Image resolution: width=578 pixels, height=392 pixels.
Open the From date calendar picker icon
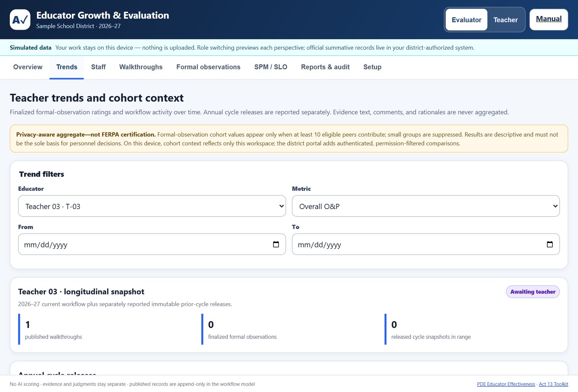[276, 244]
